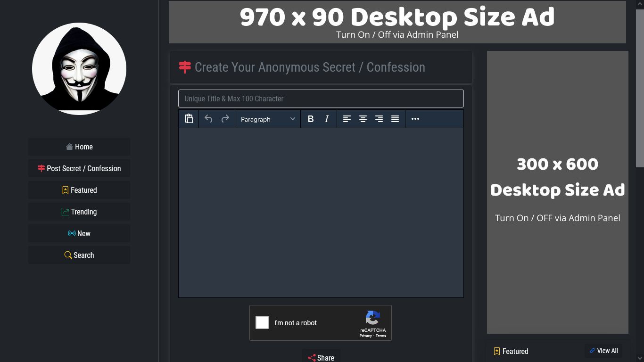Select the align-right icon
Image resolution: width=644 pixels, height=362 pixels.
(379, 119)
